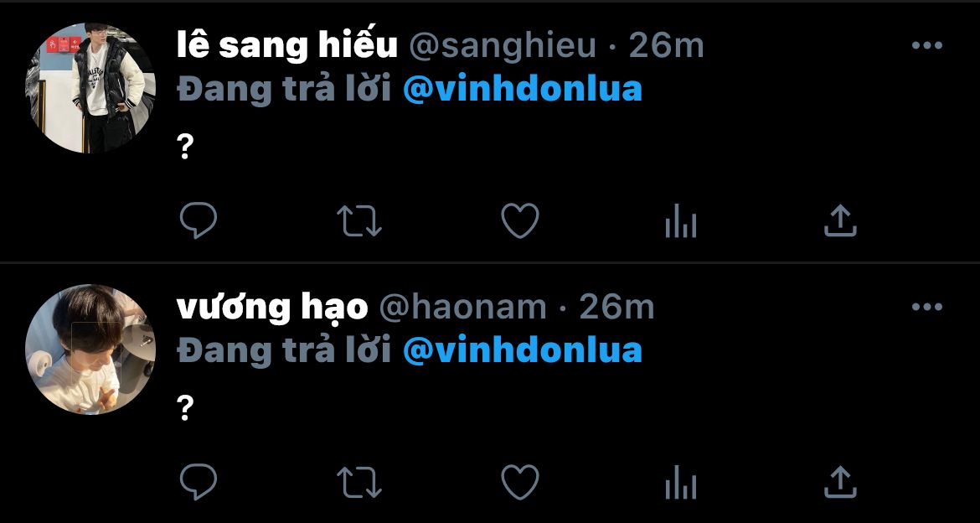View analytics for @sanghieu's tweet
The width and height of the screenshot is (980, 523).
pos(681,220)
